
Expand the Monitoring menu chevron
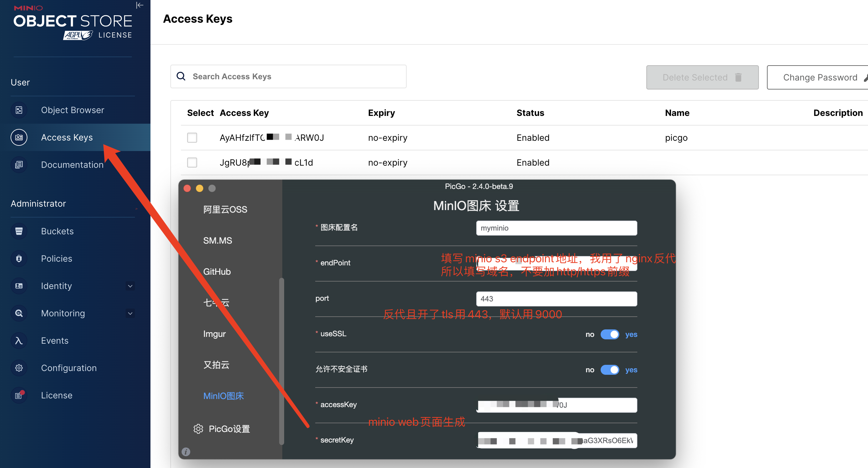point(130,313)
